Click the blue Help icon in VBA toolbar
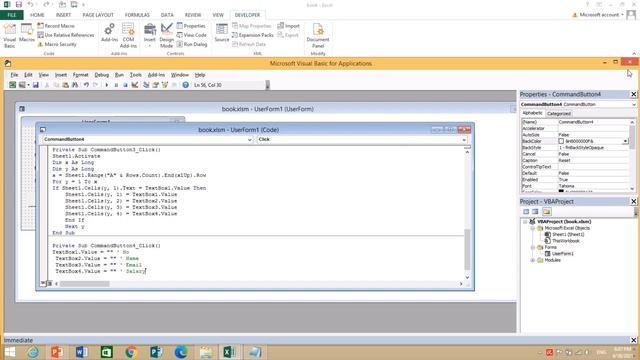The height and width of the screenshot is (360, 640). [x=186, y=85]
